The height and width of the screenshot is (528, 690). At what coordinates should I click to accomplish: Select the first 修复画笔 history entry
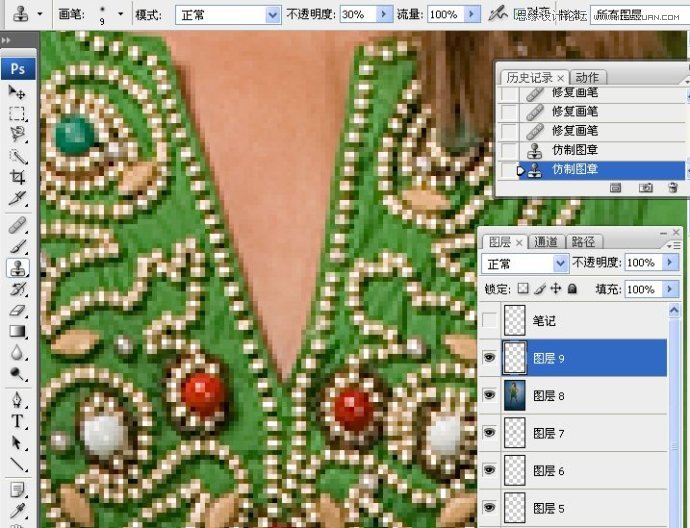click(x=575, y=93)
